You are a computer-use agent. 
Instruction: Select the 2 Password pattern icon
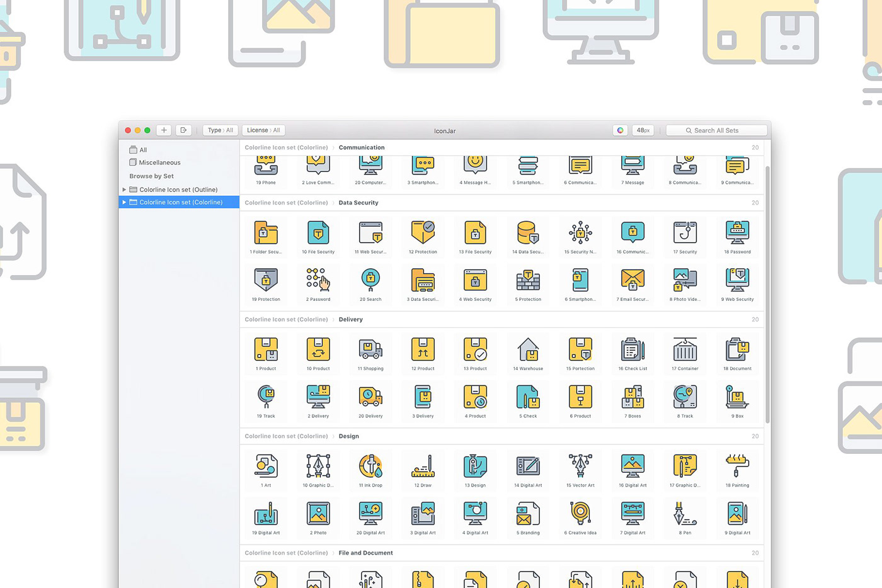click(x=318, y=281)
